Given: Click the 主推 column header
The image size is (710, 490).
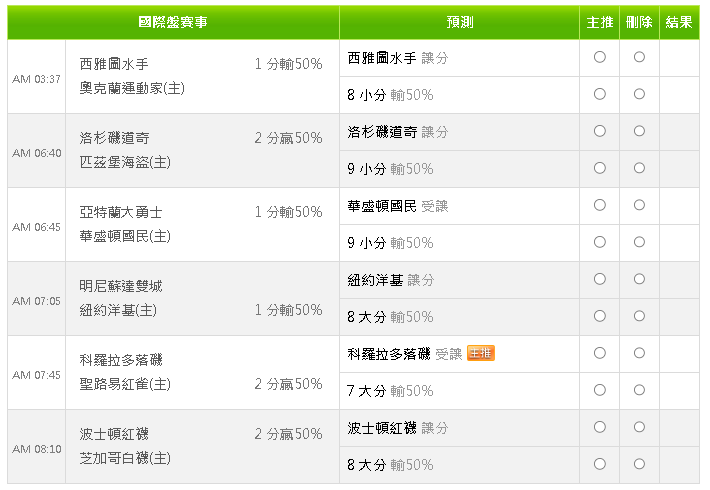Looking at the screenshot, I should [600, 22].
